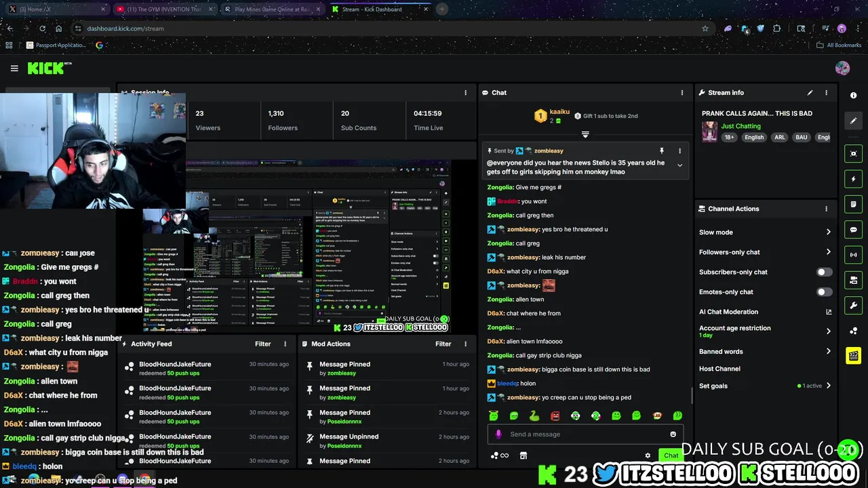868x488 pixels.
Task: Click Just Chatting category link
Action: [x=741, y=126]
